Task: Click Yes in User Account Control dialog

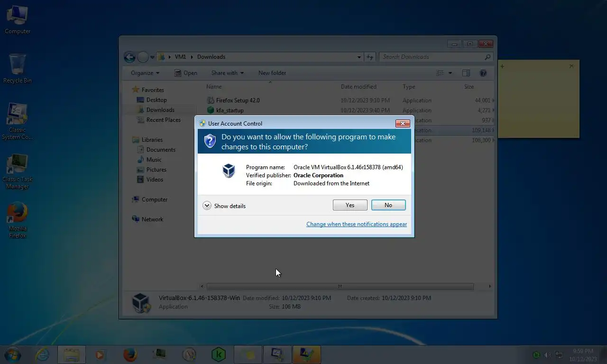Action: (x=350, y=205)
